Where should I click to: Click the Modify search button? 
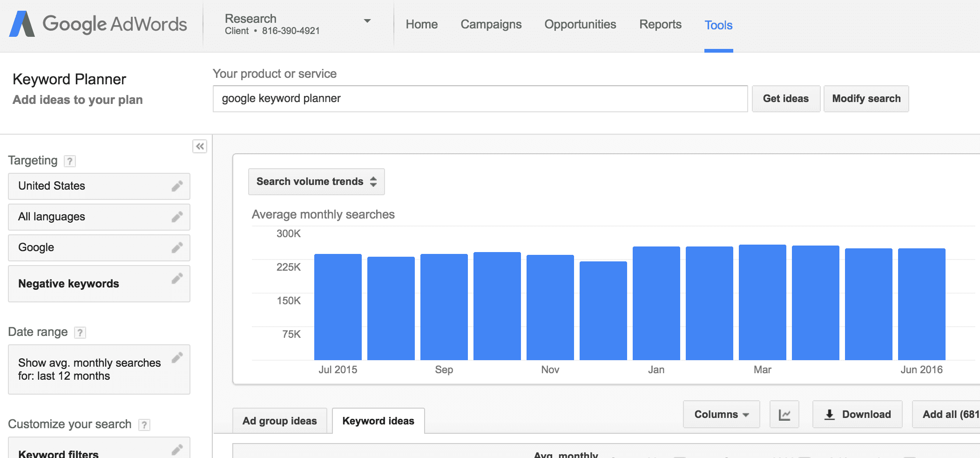[866, 99]
